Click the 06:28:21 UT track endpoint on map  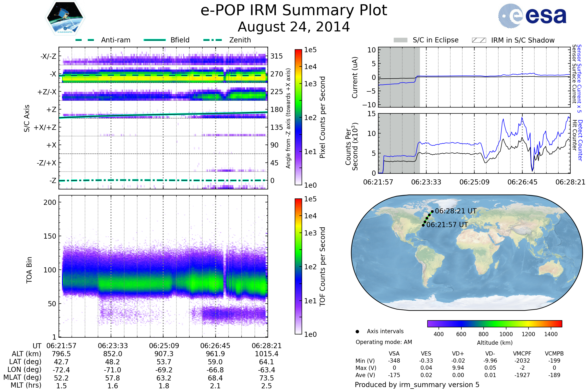pos(432,211)
